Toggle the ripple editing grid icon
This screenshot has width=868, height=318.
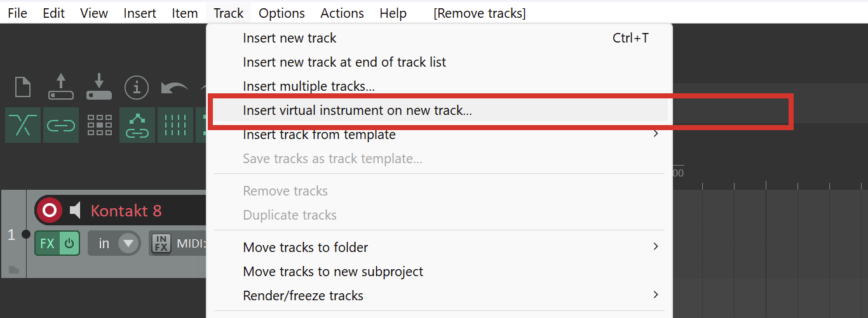tap(99, 125)
